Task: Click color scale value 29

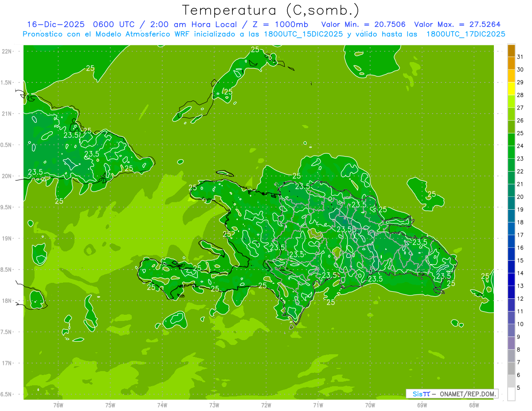Action: tap(520, 82)
